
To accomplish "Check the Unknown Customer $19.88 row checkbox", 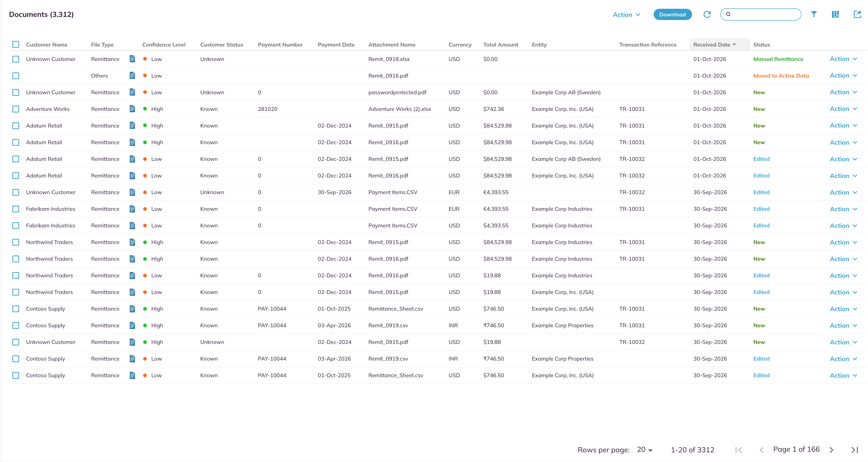I will pyautogui.click(x=16, y=342).
